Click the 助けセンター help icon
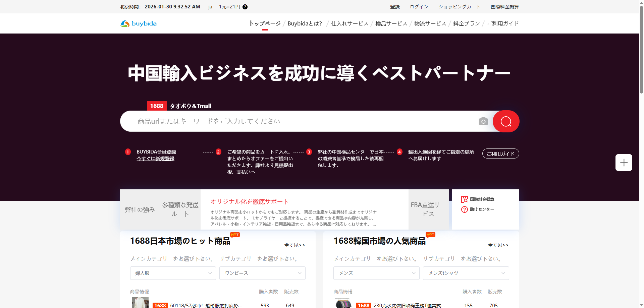The image size is (644, 308). click(x=464, y=209)
